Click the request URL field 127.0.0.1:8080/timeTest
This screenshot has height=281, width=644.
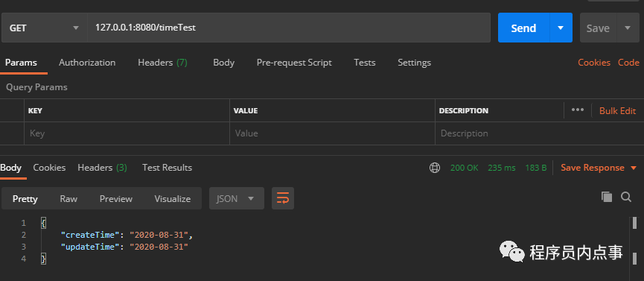[x=289, y=28]
